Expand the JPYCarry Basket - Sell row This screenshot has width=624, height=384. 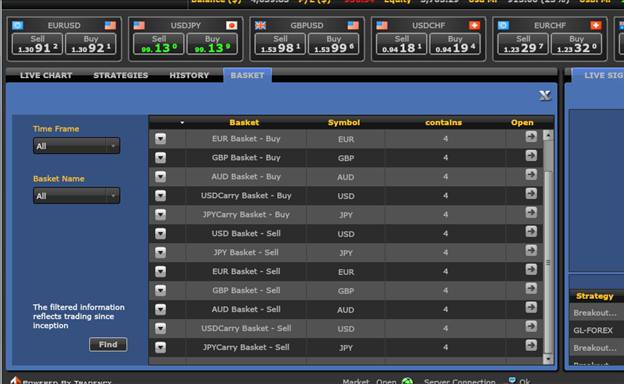(160, 347)
